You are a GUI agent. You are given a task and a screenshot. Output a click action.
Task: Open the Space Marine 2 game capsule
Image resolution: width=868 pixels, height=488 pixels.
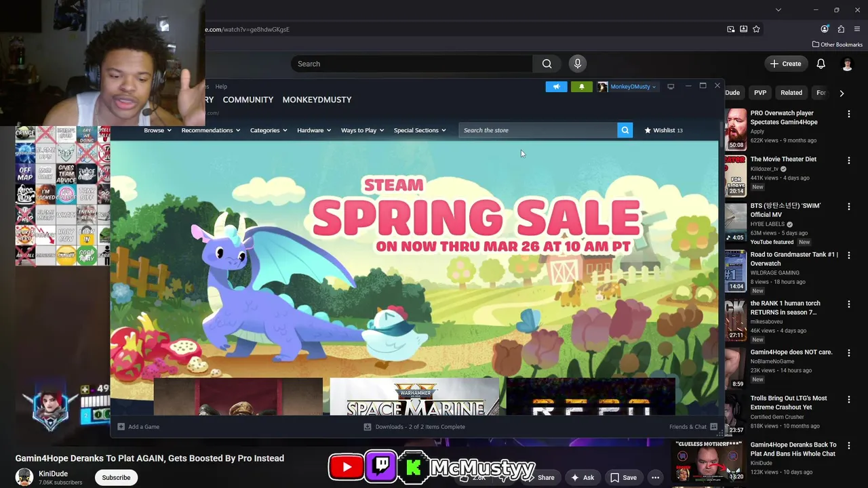pyautogui.click(x=414, y=397)
